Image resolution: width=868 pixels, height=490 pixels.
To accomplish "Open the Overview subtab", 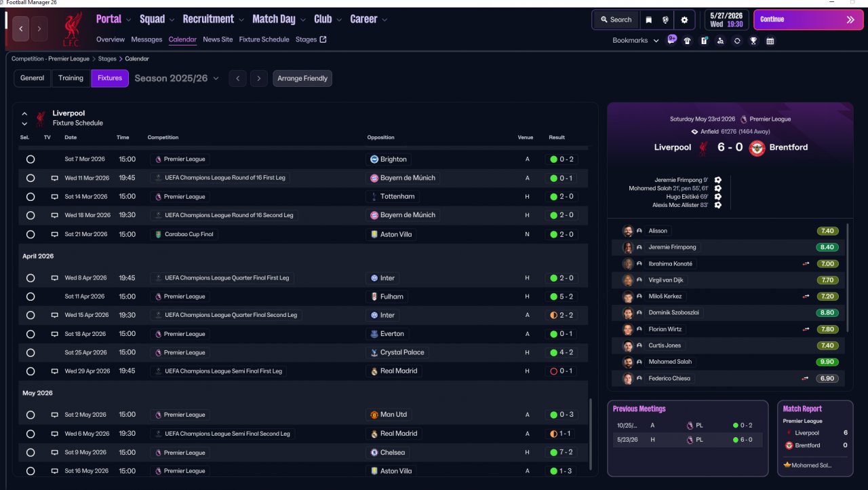I will coord(111,39).
